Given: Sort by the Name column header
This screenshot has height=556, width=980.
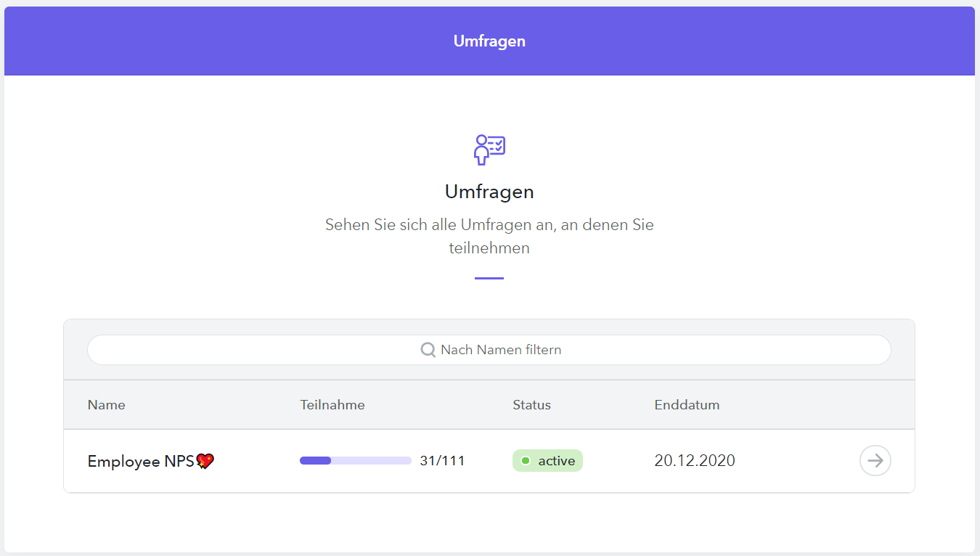Looking at the screenshot, I should tap(106, 405).
